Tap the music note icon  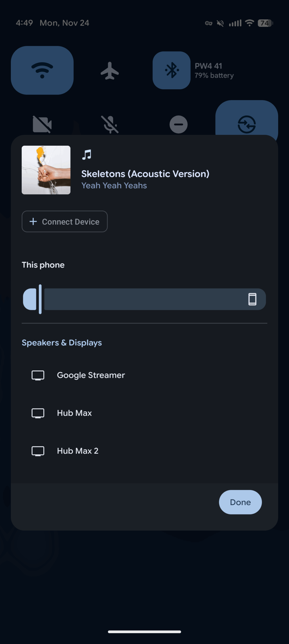click(x=87, y=154)
